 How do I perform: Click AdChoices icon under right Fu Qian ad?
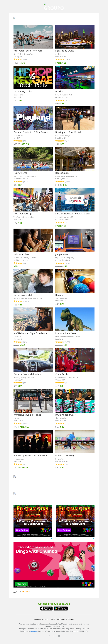(93, 538)
